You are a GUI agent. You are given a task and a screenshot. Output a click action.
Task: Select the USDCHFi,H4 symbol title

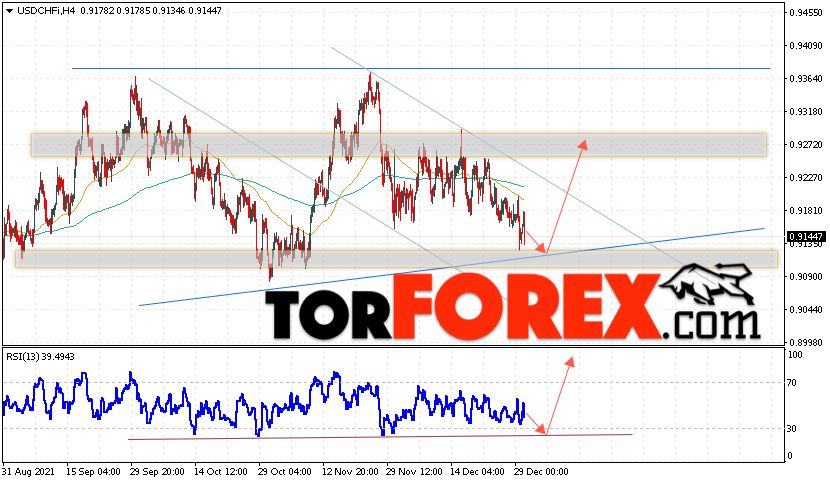click(46, 11)
